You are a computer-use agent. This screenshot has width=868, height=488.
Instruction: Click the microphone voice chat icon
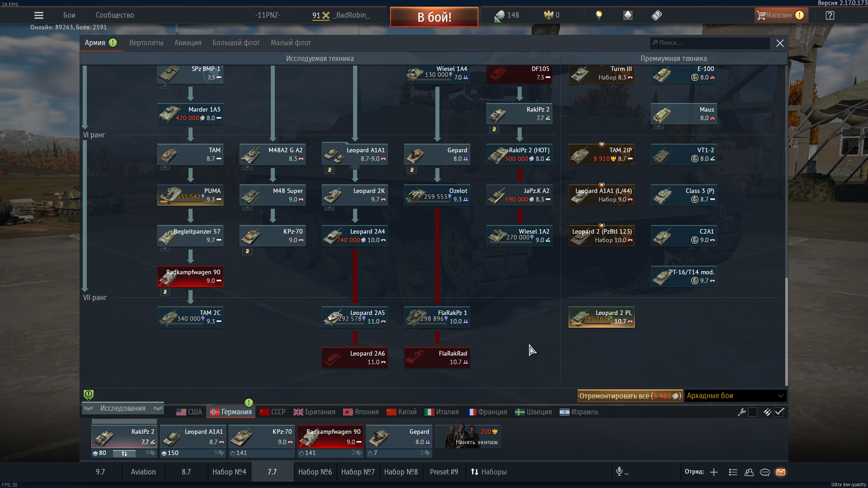(x=619, y=472)
